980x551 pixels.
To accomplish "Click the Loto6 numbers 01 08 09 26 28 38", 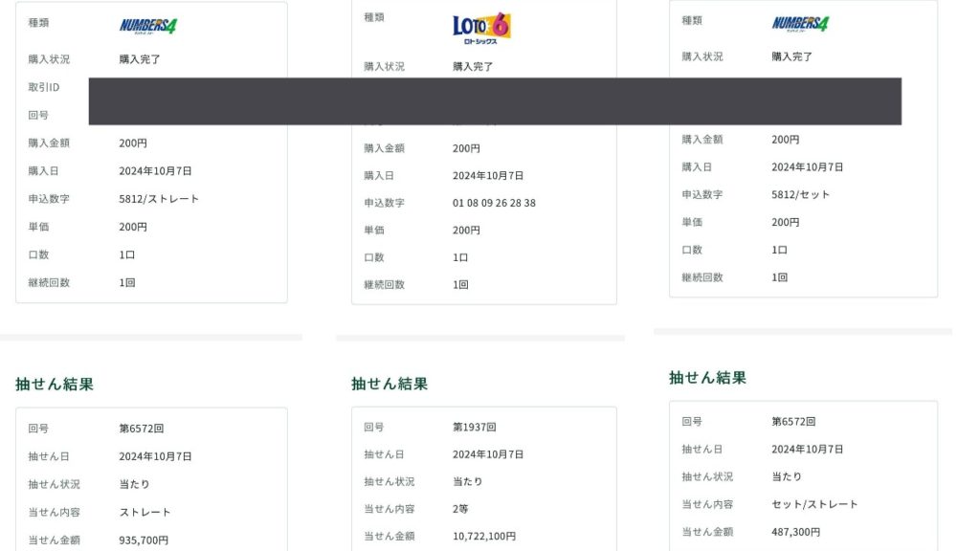I will (494, 203).
